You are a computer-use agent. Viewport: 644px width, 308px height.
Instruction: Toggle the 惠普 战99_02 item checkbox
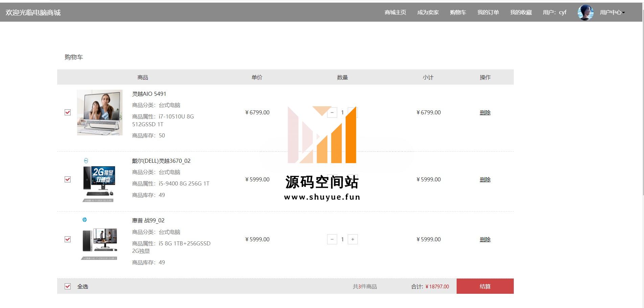[x=68, y=239]
